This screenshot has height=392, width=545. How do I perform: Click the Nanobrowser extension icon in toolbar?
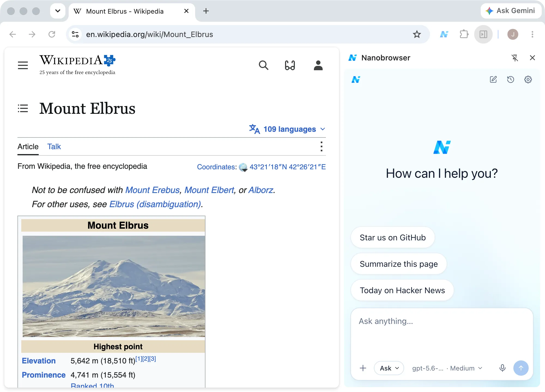(x=444, y=34)
